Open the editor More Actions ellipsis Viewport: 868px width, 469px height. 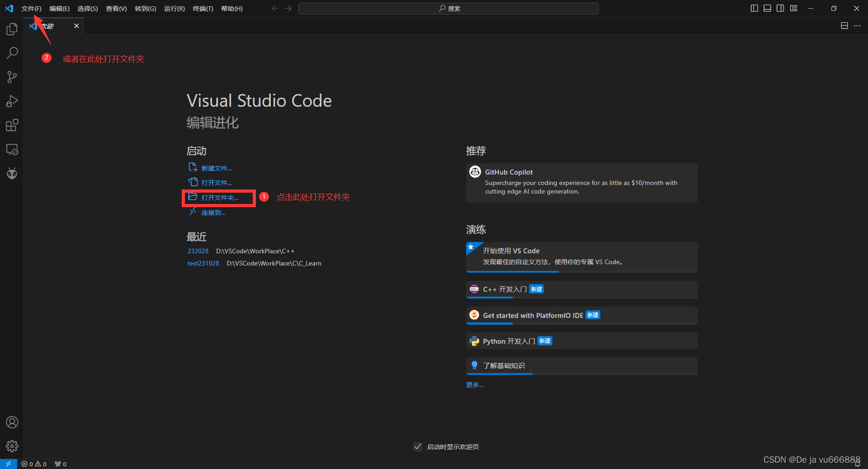857,26
